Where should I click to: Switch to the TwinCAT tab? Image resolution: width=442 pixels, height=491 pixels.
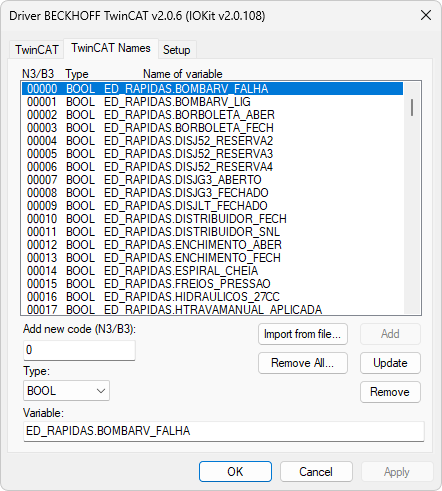pyautogui.click(x=37, y=50)
